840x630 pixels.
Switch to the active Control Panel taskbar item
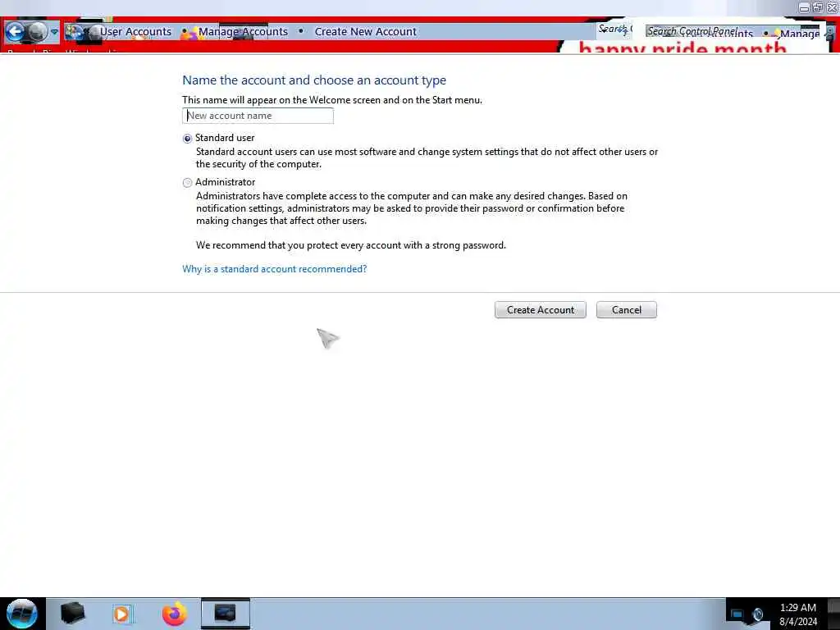click(x=225, y=614)
